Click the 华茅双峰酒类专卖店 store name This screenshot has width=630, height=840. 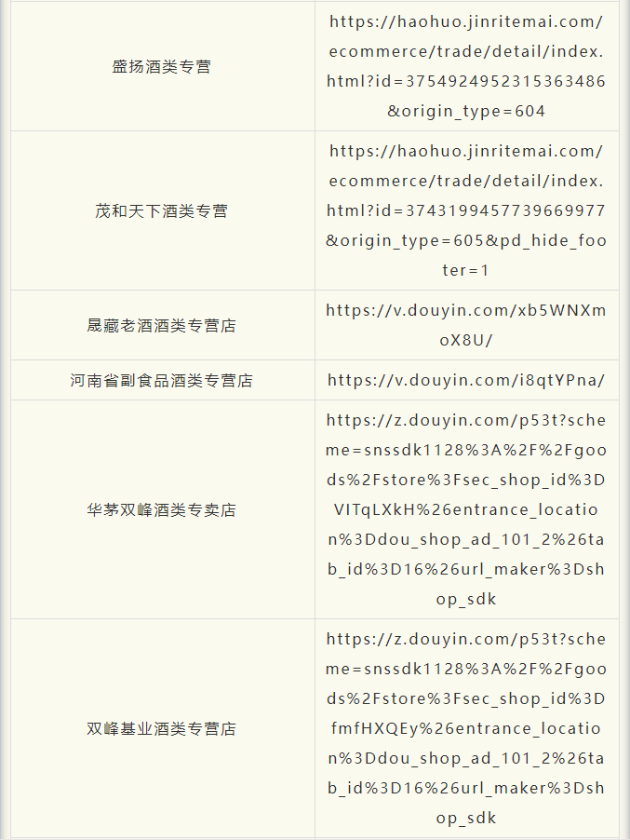162,509
